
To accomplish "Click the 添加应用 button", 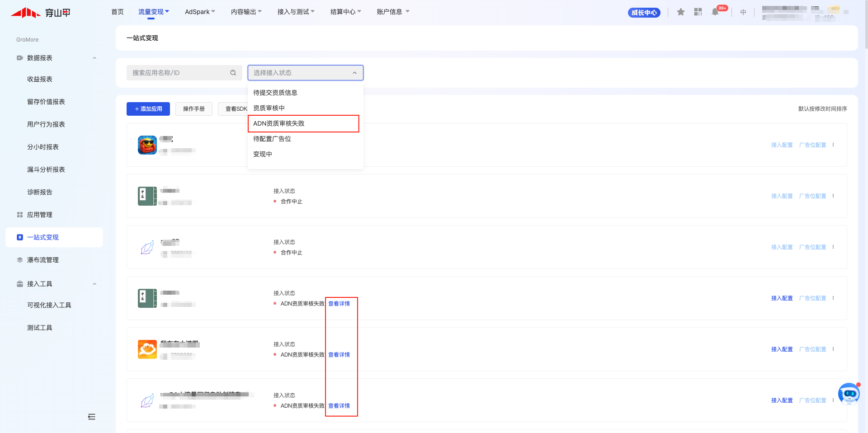I will (x=148, y=109).
